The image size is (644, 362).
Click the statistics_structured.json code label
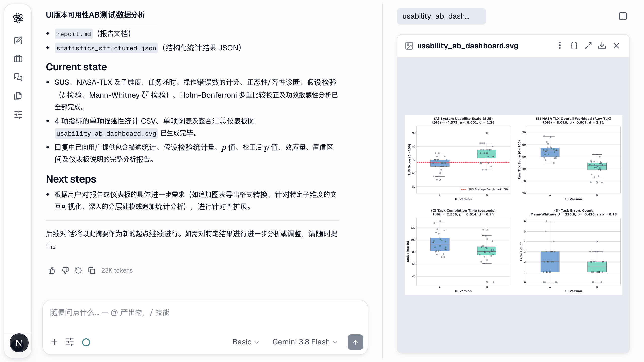106,48
